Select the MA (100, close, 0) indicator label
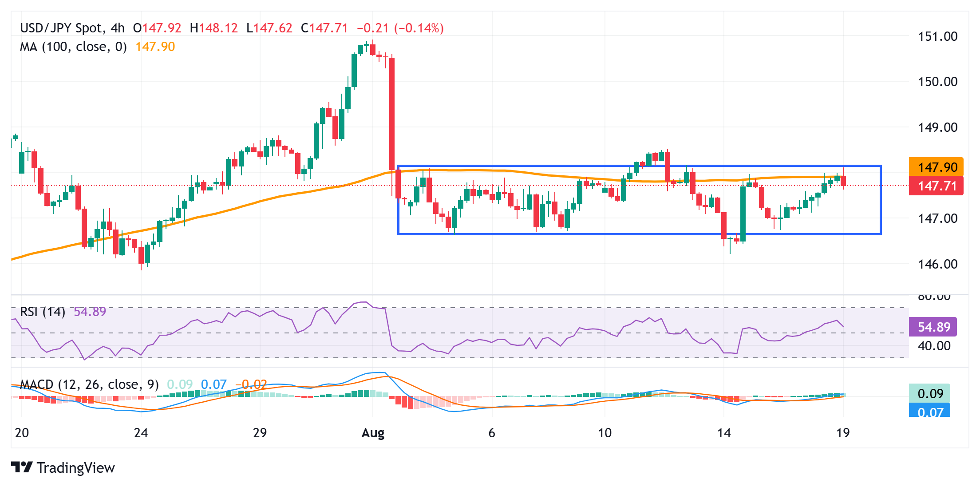The width and height of the screenshot is (980, 487). click(73, 47)
